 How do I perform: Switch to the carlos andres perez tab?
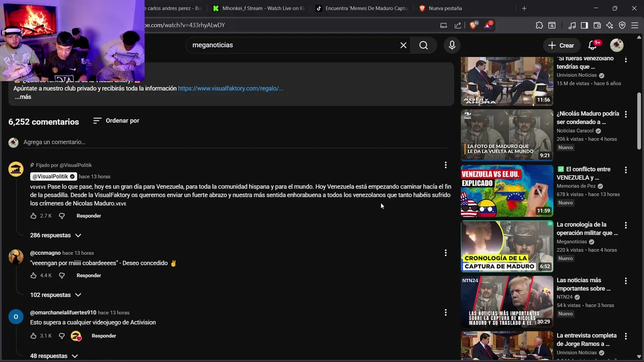pyautogui.click(x=174, y=8)
